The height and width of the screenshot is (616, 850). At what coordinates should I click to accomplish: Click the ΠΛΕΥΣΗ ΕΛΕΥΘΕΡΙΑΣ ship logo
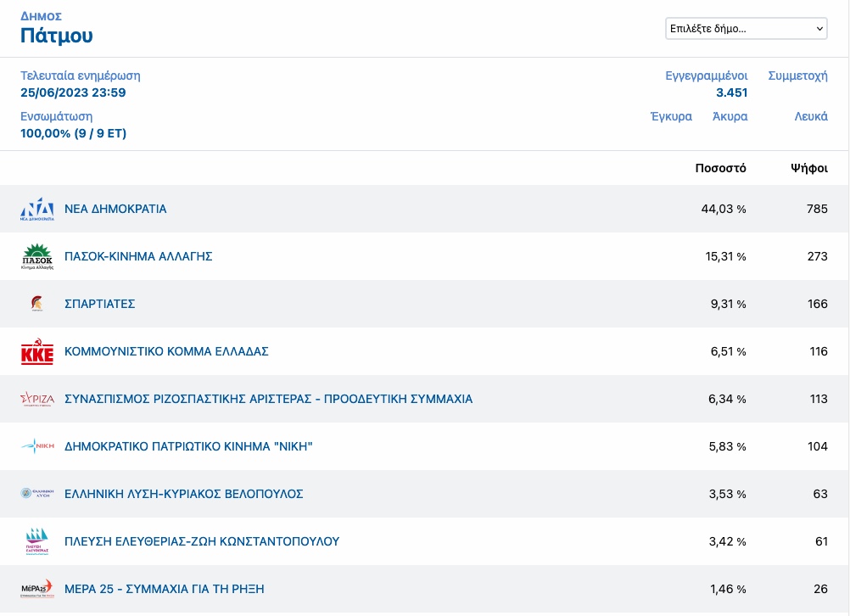pyautogui.click(x=37, y=541)
